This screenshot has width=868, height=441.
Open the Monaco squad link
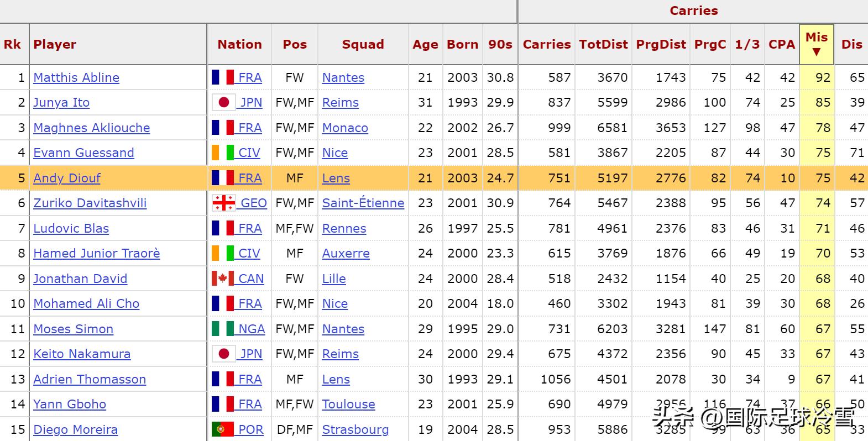click(x=345, y=128)
